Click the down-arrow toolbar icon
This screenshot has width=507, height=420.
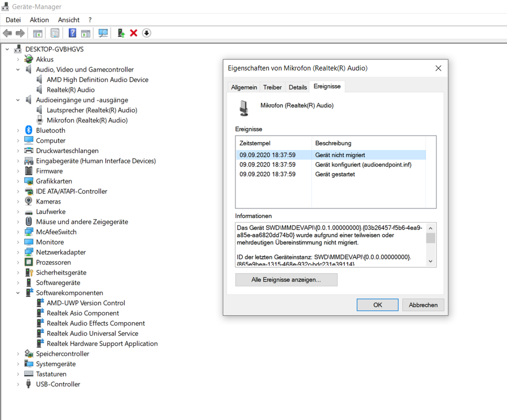pos(146,33)
